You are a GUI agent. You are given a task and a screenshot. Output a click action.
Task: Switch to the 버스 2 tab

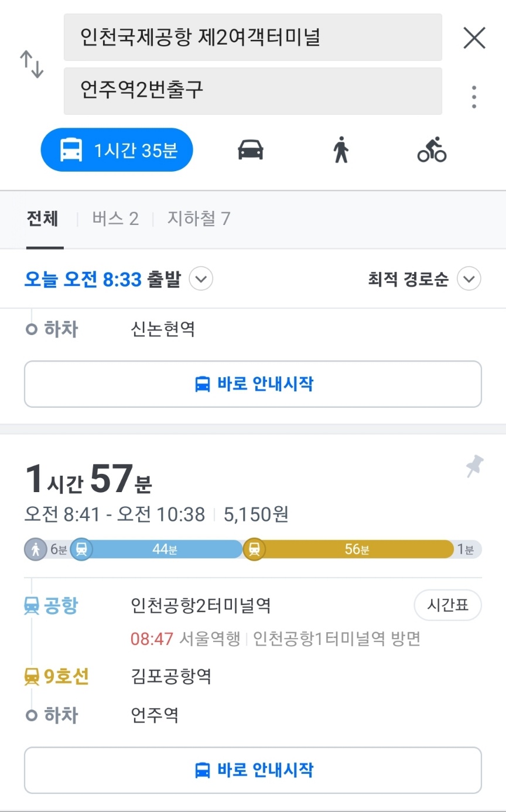coord(115,219)
